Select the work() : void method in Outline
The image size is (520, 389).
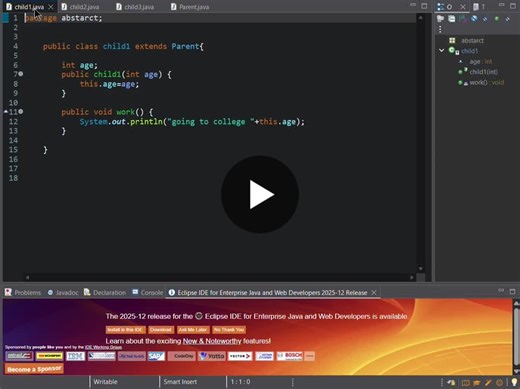(x=487, y=82)
